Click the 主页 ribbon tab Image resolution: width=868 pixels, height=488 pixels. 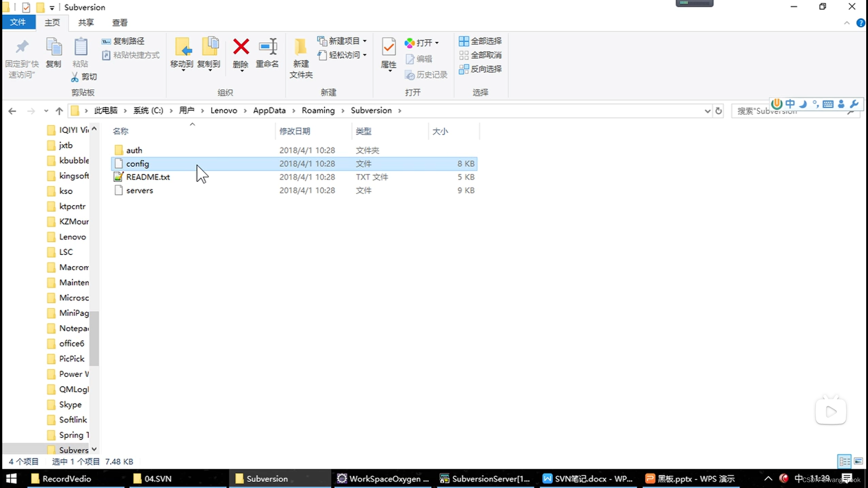click(x=52, y=22)
